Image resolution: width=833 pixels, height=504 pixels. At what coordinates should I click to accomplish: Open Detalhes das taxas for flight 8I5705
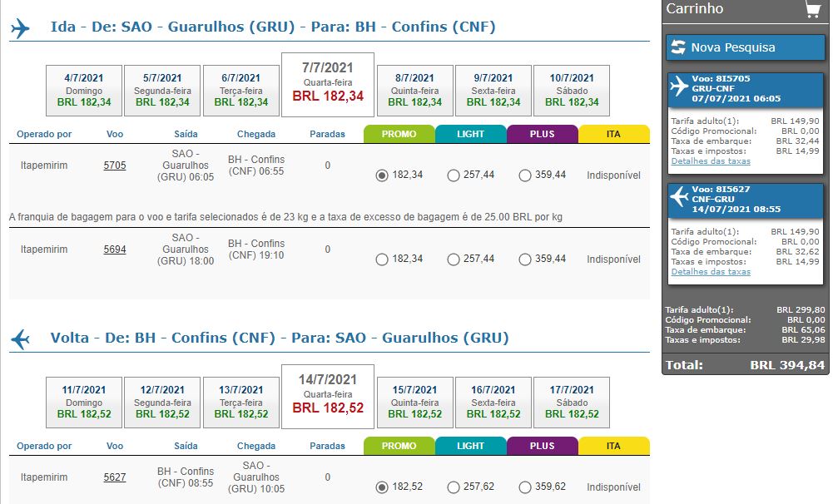pos(711,161)
